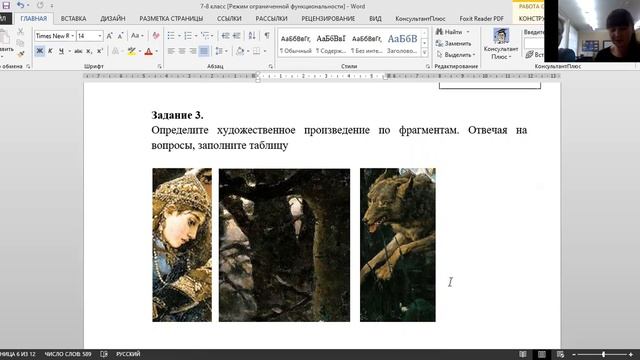This screenshot has height=360, width=640.
Task: Click Заменить (Replace) button
Action: tap(453, 43)
